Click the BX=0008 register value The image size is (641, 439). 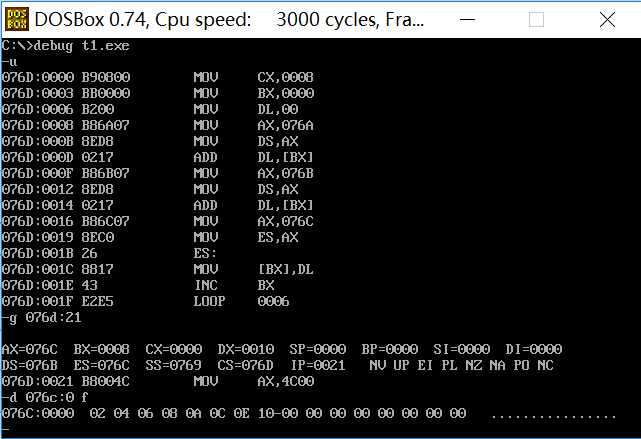pyautogui.click(x=101, y=349)
